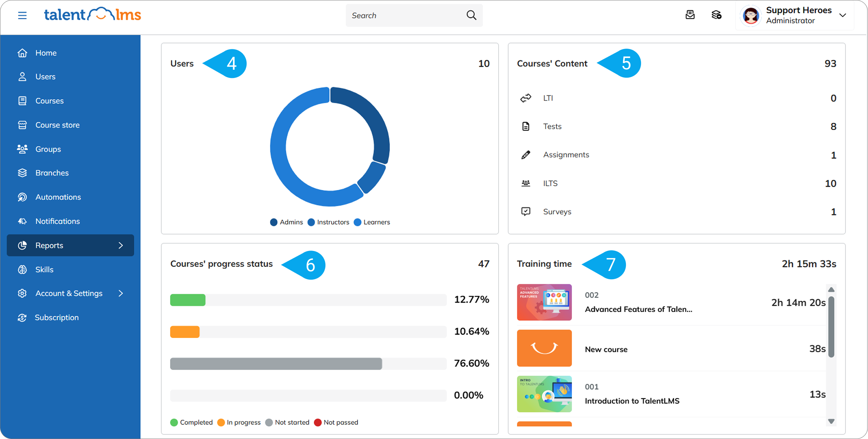
Task: Toggle the Learners legend dot
Action: point(357,222)
